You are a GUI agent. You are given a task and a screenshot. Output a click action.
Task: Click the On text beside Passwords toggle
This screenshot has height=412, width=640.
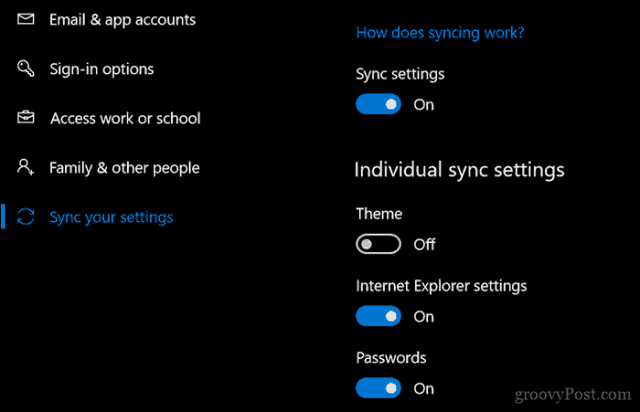pyautogui.click(x=424, y=388)
